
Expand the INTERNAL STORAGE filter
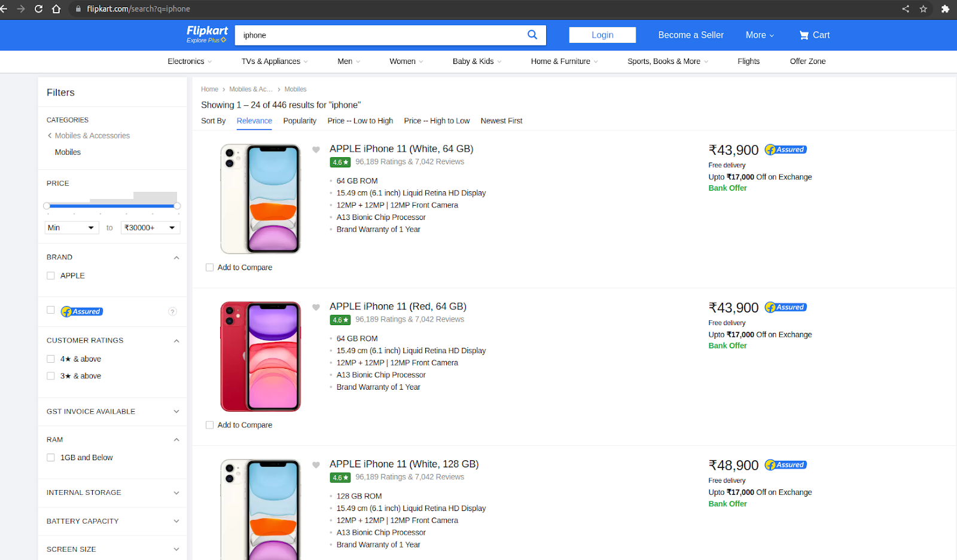[176, 493]
